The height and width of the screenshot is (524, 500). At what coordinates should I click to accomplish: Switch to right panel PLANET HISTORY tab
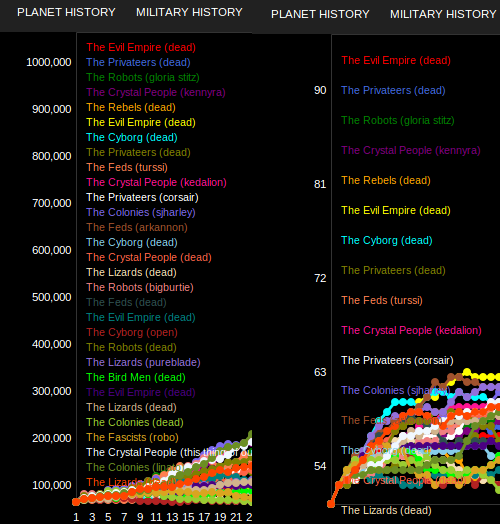[320, 14]
